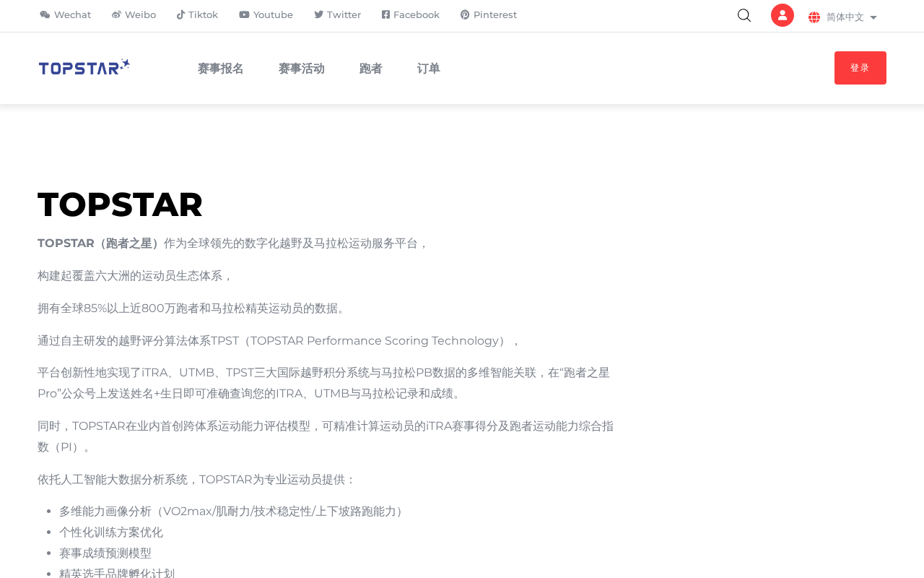Click the bullet 个性化训练方案优化
This screenshot has width=924, height=578.
click(x=111, y=532)
